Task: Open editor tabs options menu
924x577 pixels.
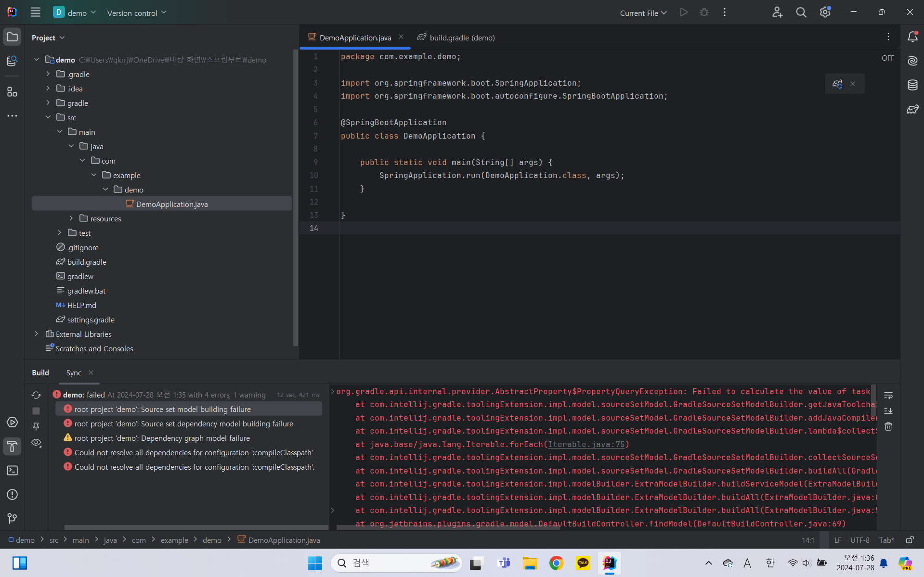Action: pos(888,37)
